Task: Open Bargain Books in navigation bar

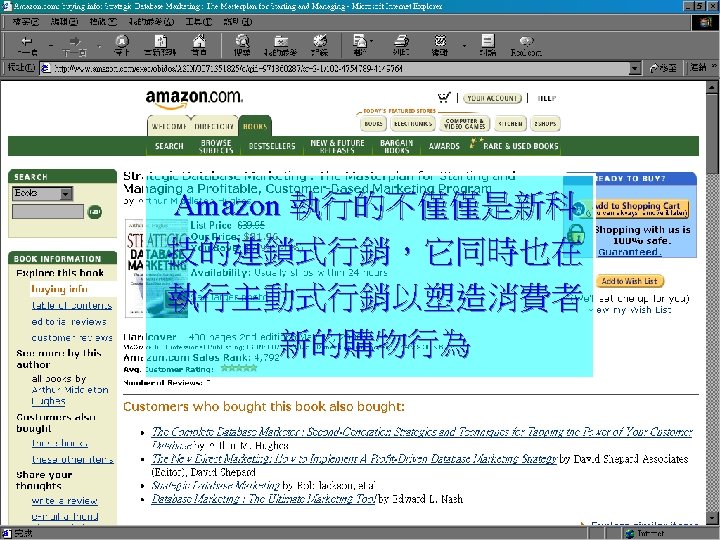Action: tap(396, 146)
